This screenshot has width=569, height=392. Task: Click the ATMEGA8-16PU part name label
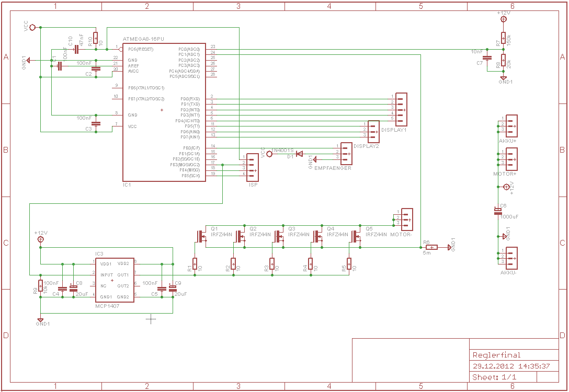pyautogui.click(x=143, y=39)
